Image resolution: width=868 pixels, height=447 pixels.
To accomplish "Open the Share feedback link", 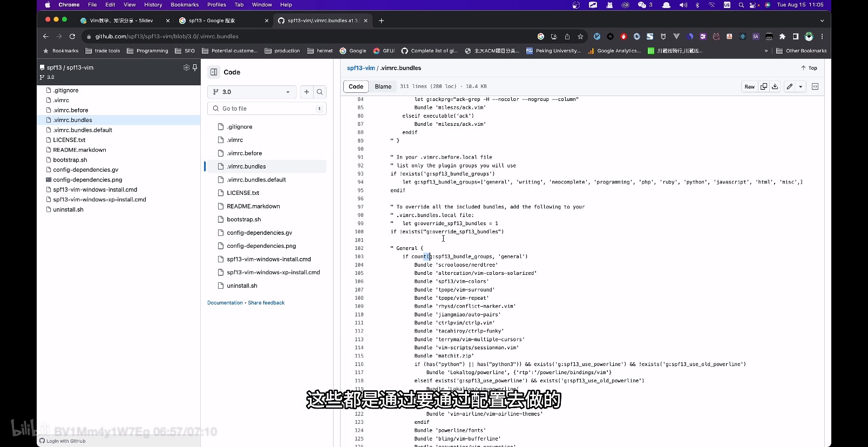I will 266,303.
